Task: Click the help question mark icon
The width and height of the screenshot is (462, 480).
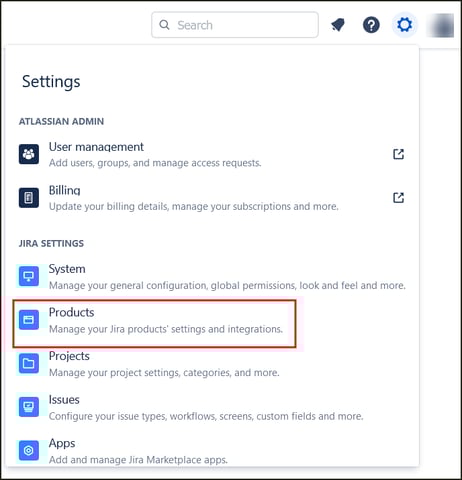Action: coord(371,25)
